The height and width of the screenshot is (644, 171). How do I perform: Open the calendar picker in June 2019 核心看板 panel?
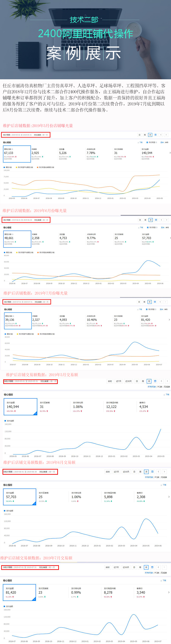point(156,220)
